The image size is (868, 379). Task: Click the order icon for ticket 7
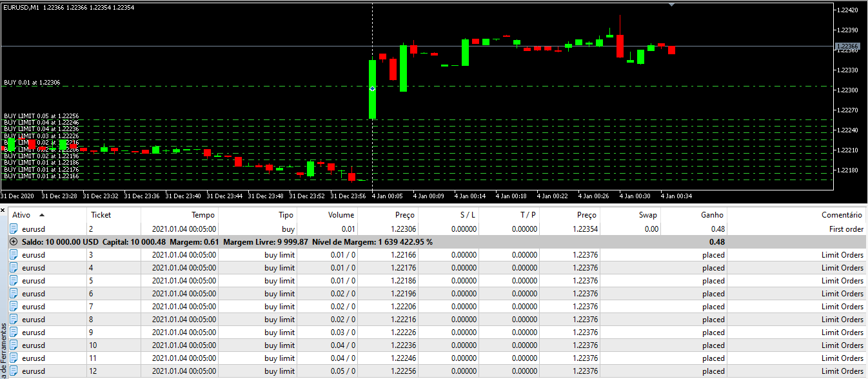14,306
